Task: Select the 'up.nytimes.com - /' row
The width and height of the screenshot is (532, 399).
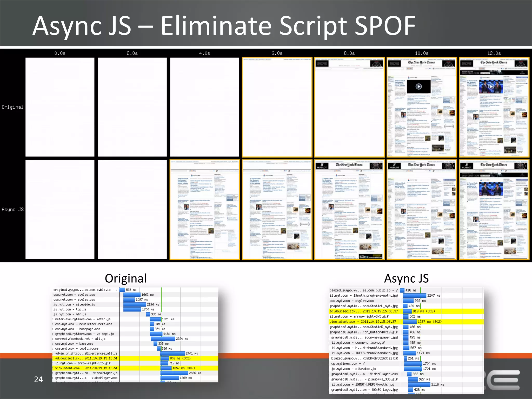Action: tap(406, 364)
